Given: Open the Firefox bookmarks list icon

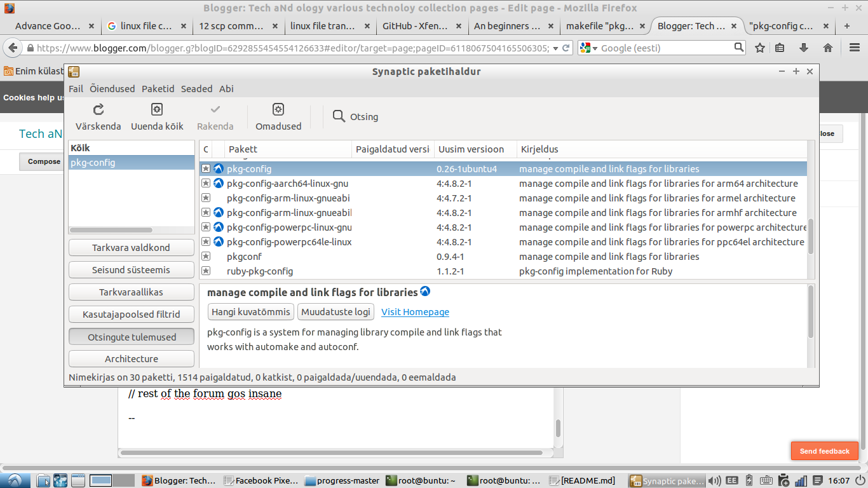Looking at the screenshot, I should point(780,48).
